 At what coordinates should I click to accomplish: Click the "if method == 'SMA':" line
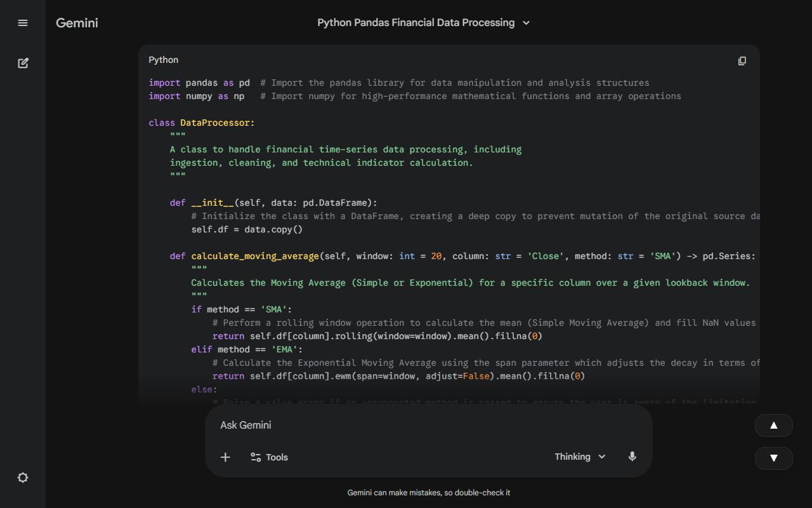242,309
